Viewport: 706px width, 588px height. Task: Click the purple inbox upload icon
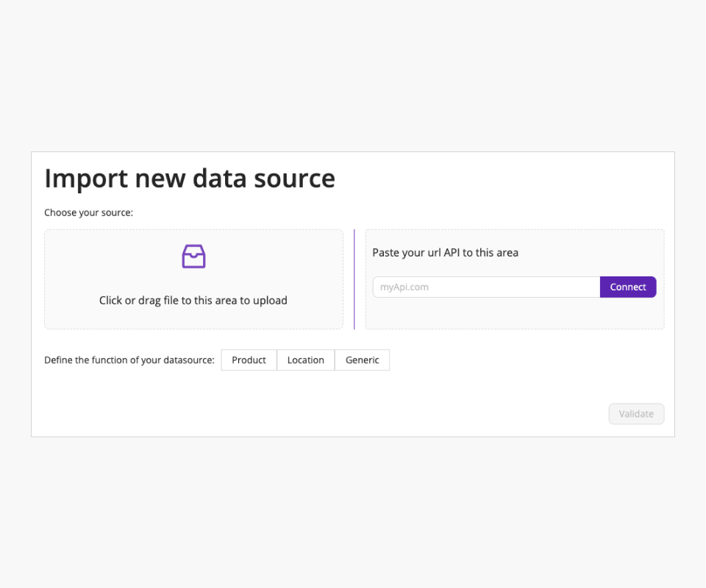pyautogui.click(x=193, y=257)
